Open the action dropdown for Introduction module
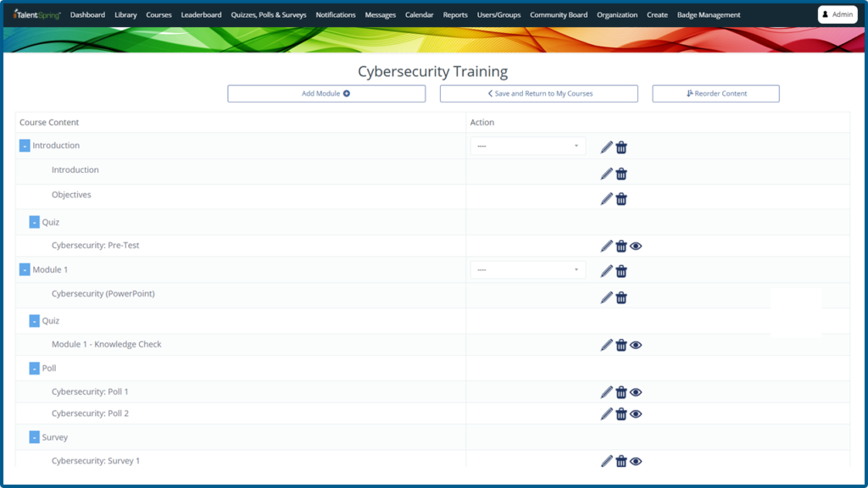Image resolution: width=868 pixels, height=488 pixels. tap(527, 146)
